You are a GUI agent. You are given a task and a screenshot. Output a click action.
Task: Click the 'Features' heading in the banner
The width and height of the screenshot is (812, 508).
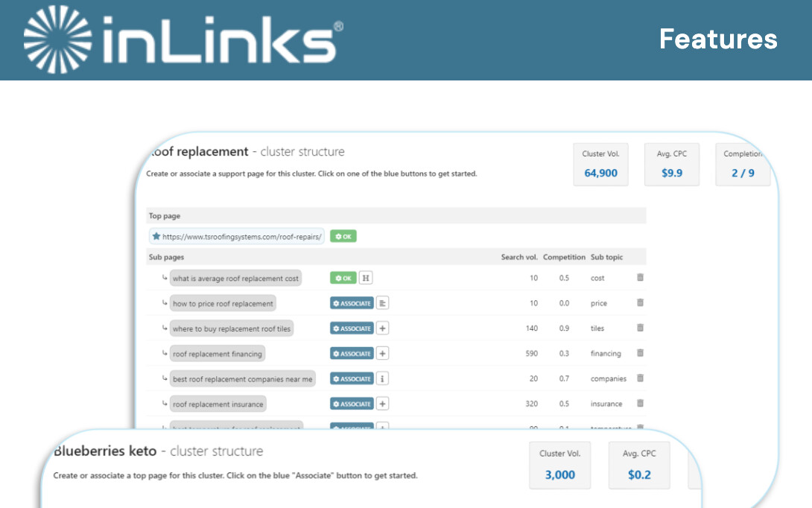click(x=718, y=39)
